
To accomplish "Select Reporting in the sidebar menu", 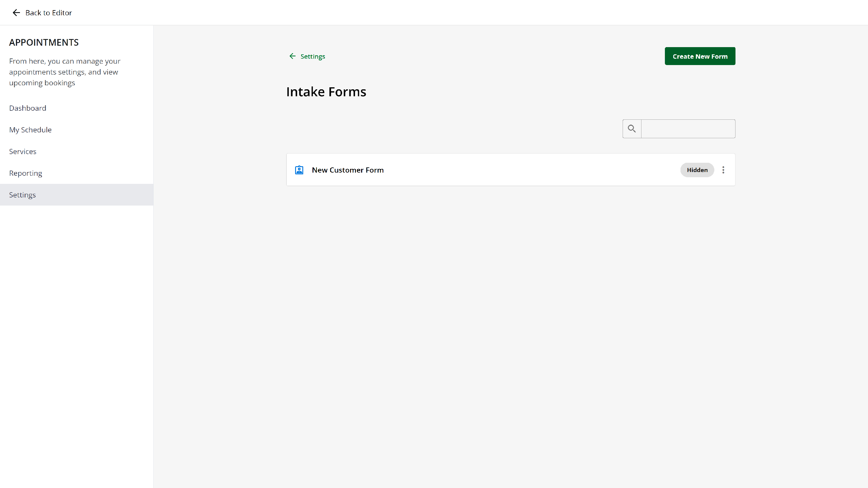I will pyautogui.click(x=26, y=173).
